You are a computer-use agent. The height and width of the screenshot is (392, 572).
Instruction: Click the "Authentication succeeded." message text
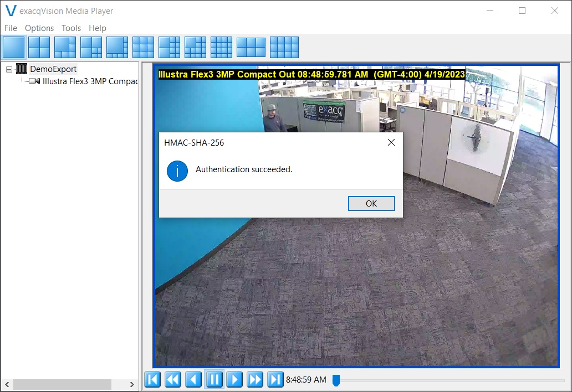[244, 169]
